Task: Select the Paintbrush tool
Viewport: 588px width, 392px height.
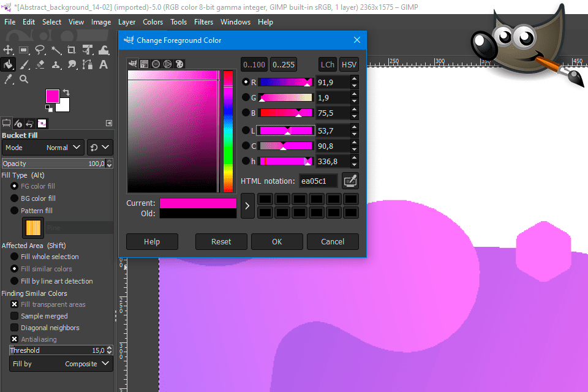Action: tap(24, 64)
